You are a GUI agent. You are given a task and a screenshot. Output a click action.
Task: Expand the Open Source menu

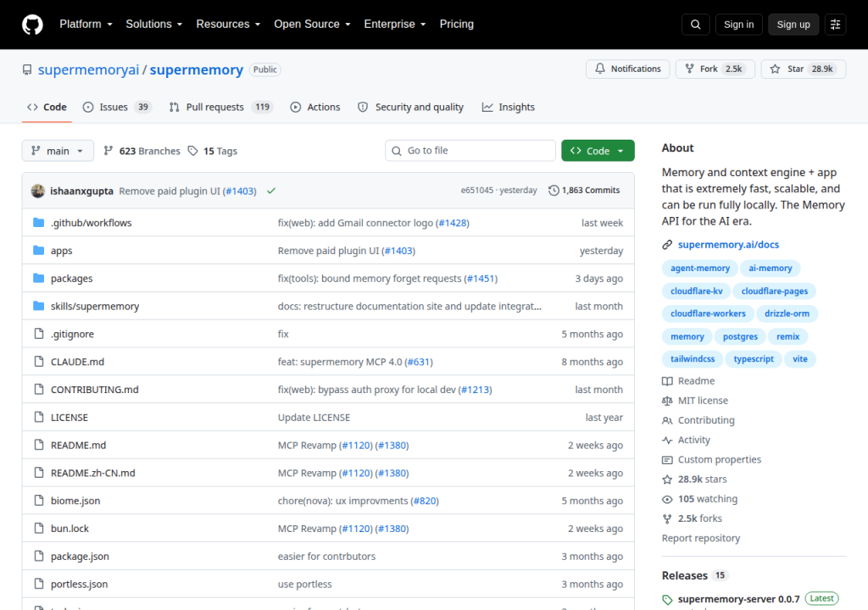pyautogui.click(x=312, y=25)
